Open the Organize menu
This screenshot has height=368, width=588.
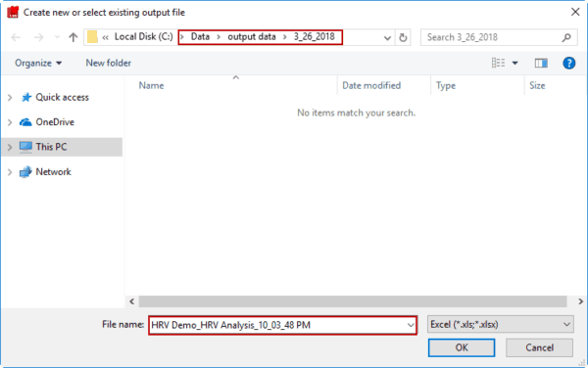pos(38,63)
